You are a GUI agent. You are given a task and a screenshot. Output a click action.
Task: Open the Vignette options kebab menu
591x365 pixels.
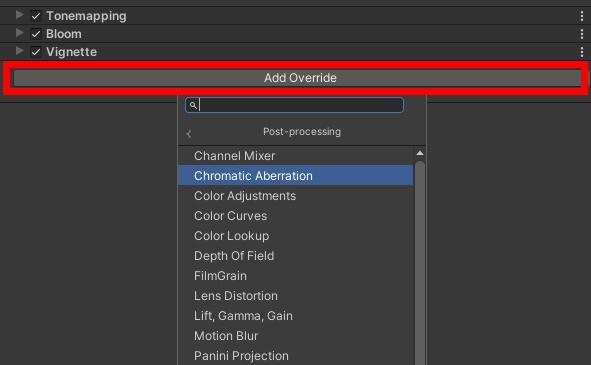[x=582, y=52]
